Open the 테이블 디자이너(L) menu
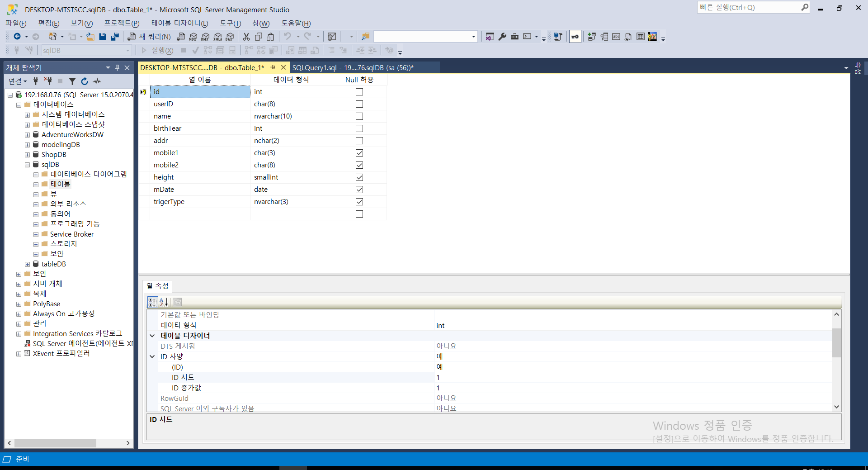Viewport: 868px width, 470px height. pos(179,23)
